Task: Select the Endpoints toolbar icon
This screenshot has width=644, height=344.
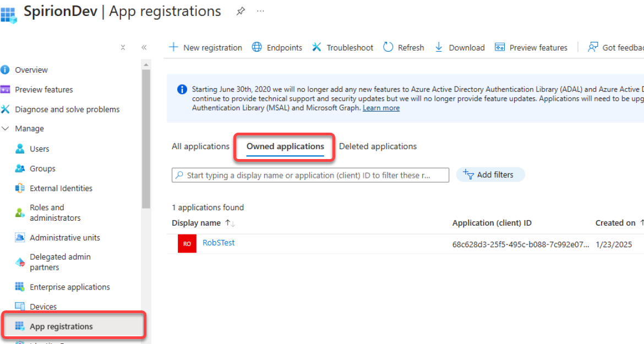Action: (257, 47)
